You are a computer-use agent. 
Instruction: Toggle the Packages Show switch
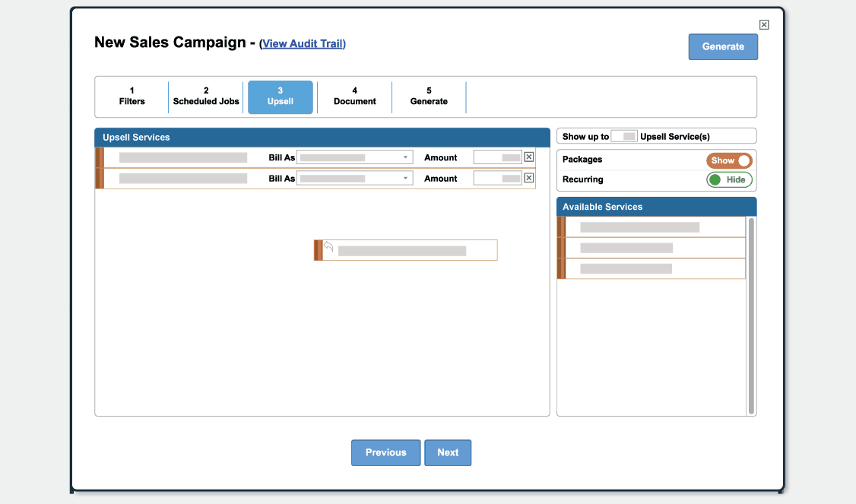coord(729,160)
